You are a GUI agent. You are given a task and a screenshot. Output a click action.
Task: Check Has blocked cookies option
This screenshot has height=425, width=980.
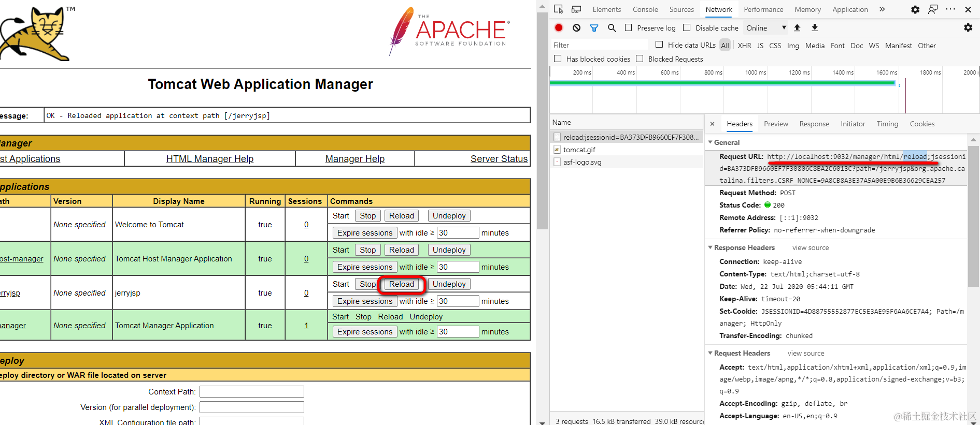click(558, 59)
